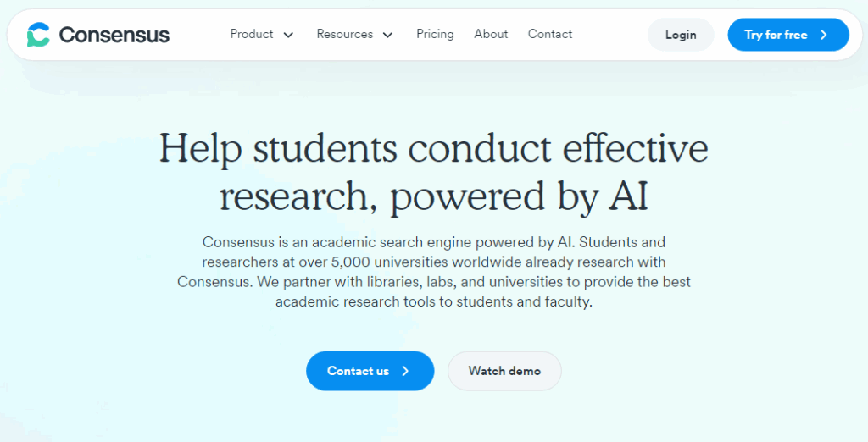The height and width of the screenshot is (442, 868).
Task: Play the demo via Watch demo
Action: pos(504,371)
